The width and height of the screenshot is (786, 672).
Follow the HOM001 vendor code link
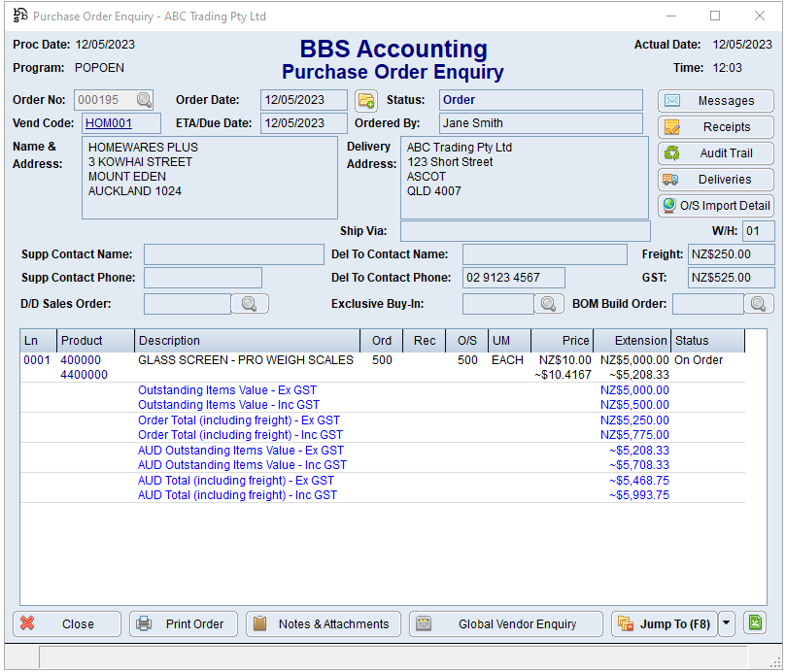(x=108, y=123)
